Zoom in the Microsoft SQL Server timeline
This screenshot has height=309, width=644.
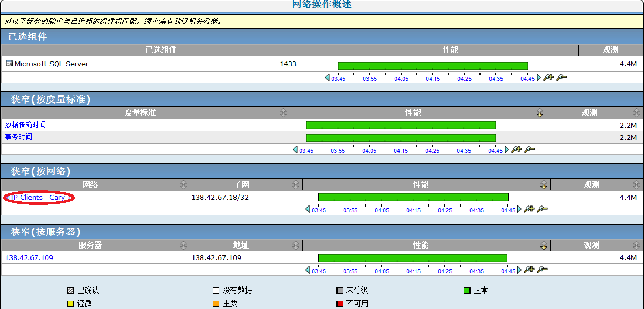point(548,78)
